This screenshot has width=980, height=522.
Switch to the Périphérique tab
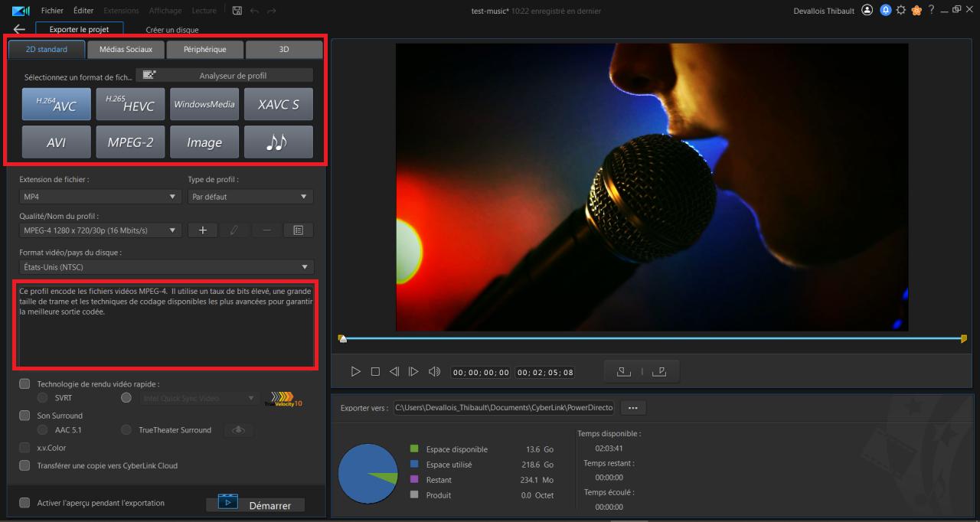pos(204,49)
